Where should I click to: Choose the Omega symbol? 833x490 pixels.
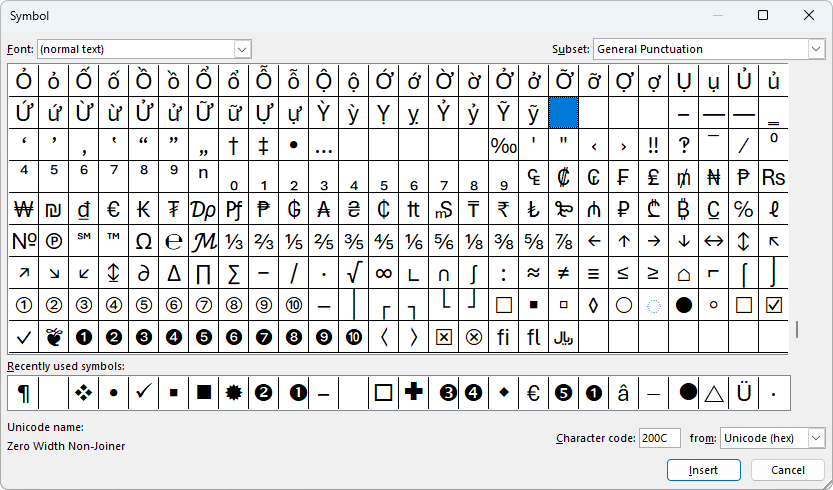point(143,241)
